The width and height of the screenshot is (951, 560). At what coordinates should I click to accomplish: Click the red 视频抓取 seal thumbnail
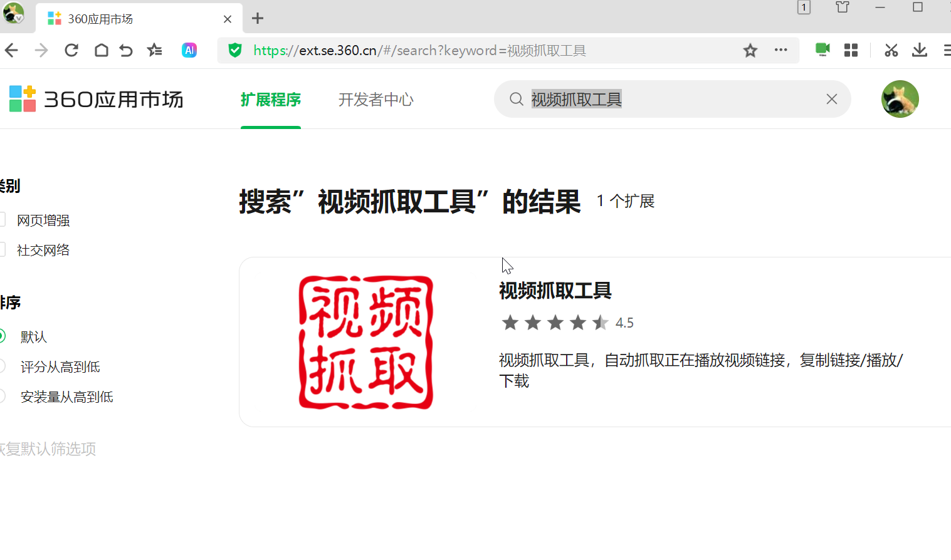pos(366,342)
